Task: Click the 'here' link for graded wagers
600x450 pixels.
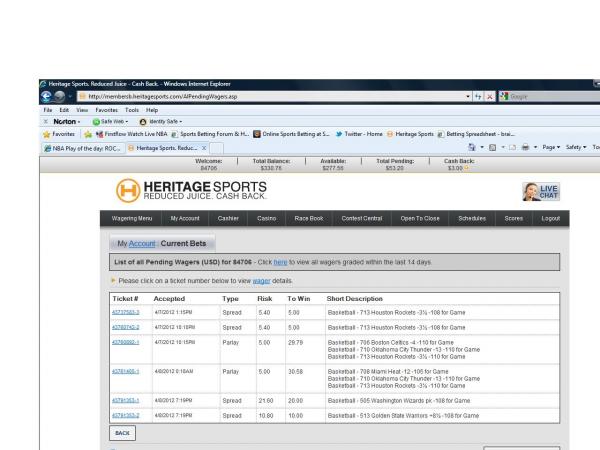Action: tap(280, 261)
